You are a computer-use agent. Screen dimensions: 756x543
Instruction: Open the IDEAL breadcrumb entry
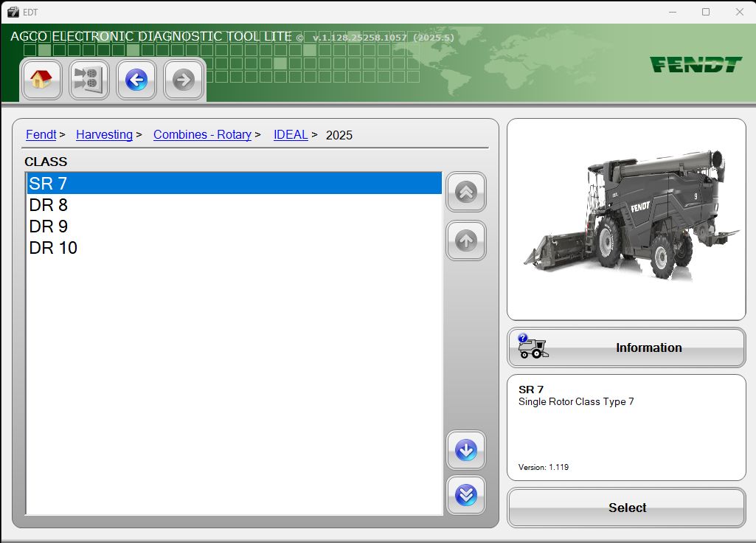pyautogui.click(x=291, y=134)
